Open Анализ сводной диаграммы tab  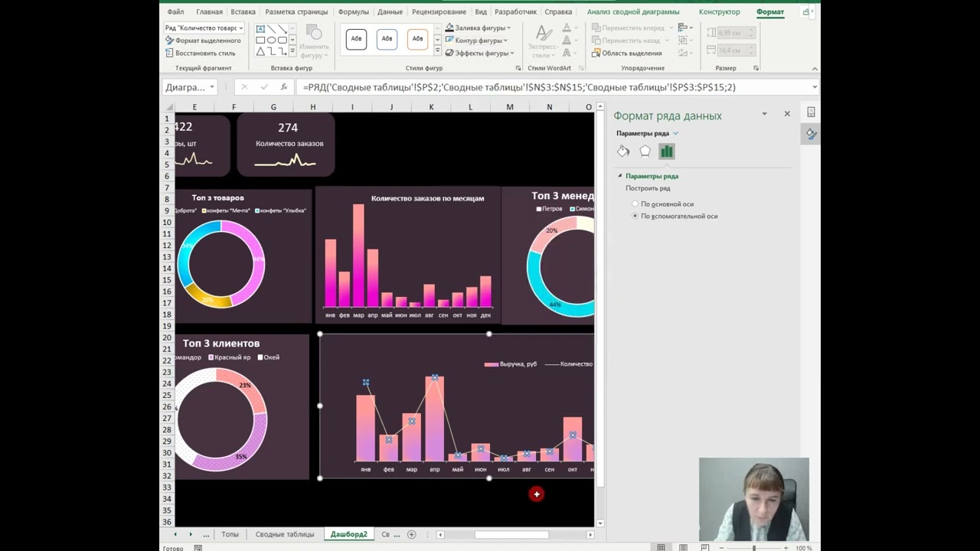click(x=633, y=12)
